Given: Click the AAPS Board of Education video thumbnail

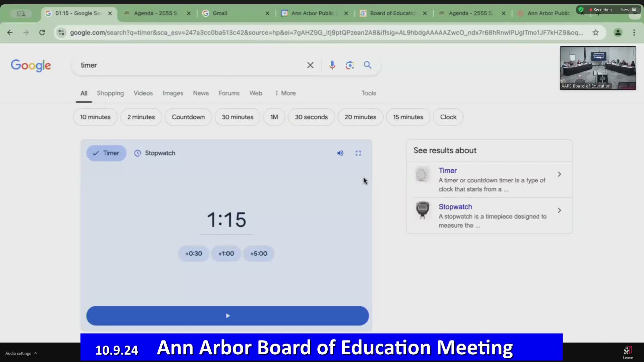Looking at the screenshot, I should tap(598, 68).
